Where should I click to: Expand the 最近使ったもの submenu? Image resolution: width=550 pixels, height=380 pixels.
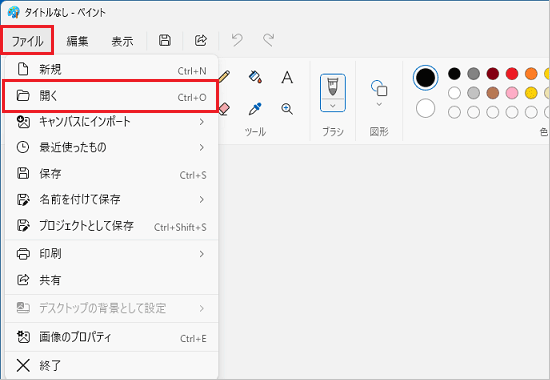(112, 147)
